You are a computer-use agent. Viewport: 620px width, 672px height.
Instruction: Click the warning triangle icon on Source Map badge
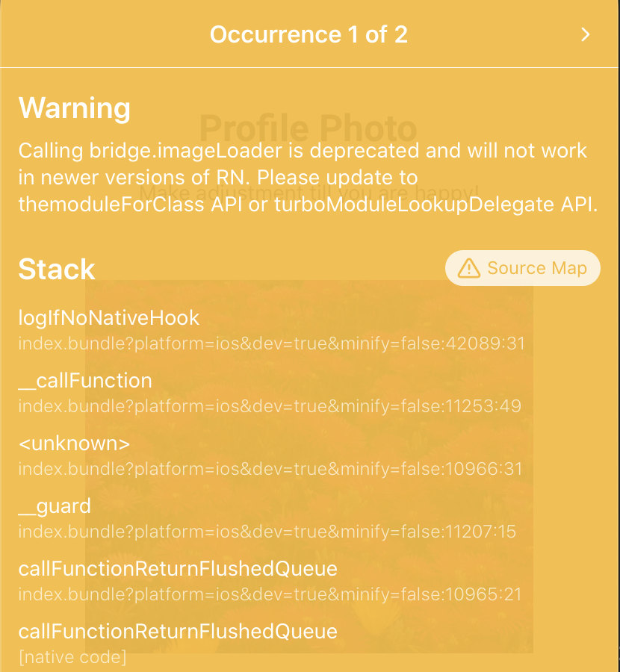tap(468, 268)
